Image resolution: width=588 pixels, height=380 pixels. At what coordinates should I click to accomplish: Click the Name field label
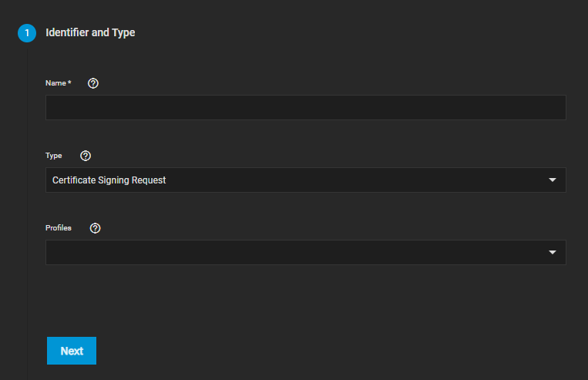55,83
